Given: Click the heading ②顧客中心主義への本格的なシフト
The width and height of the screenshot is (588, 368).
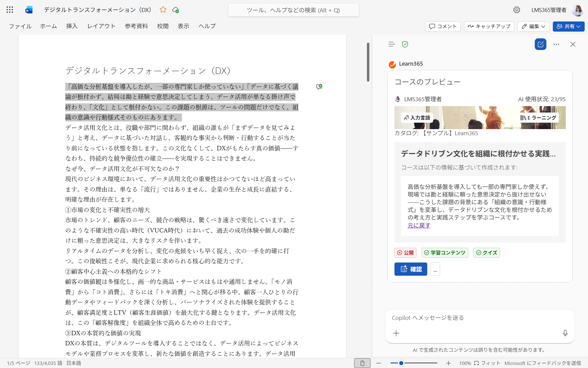Looking at the screenshot, I should pos(113,271).
